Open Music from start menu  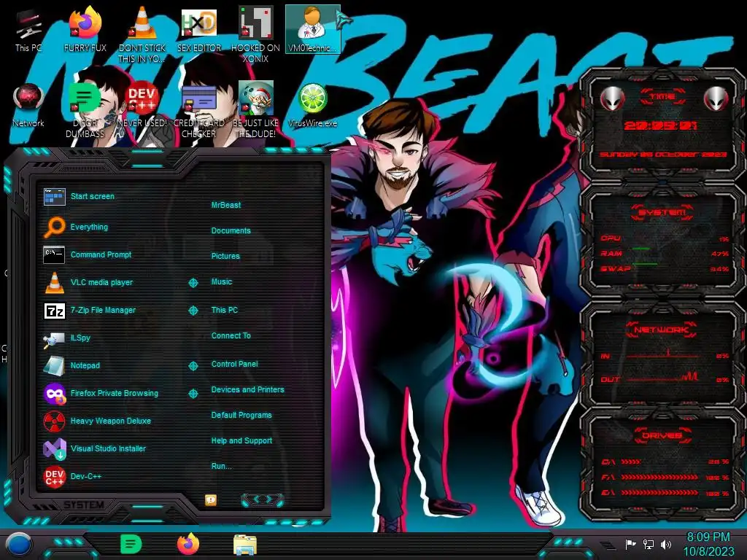(x=222, y=281)
